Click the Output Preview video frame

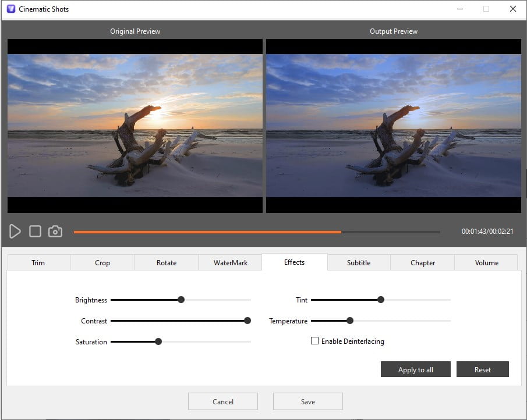(394, 126)
